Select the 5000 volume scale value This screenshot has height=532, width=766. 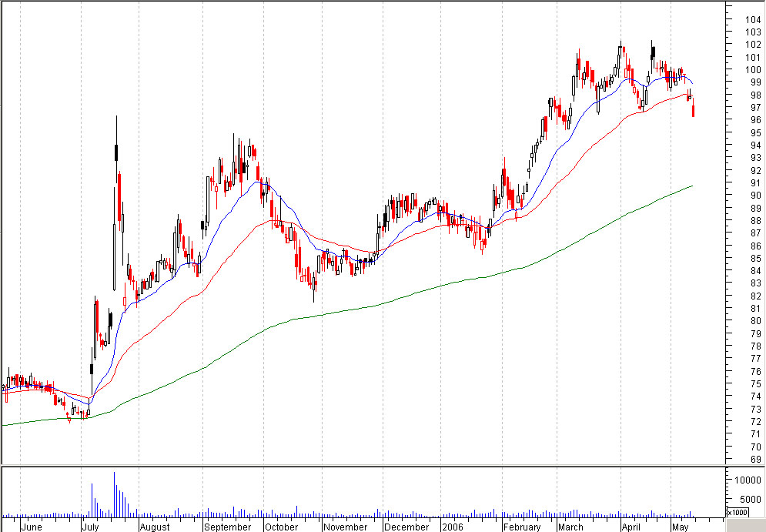pyautogui.click(x=751, y=499)
